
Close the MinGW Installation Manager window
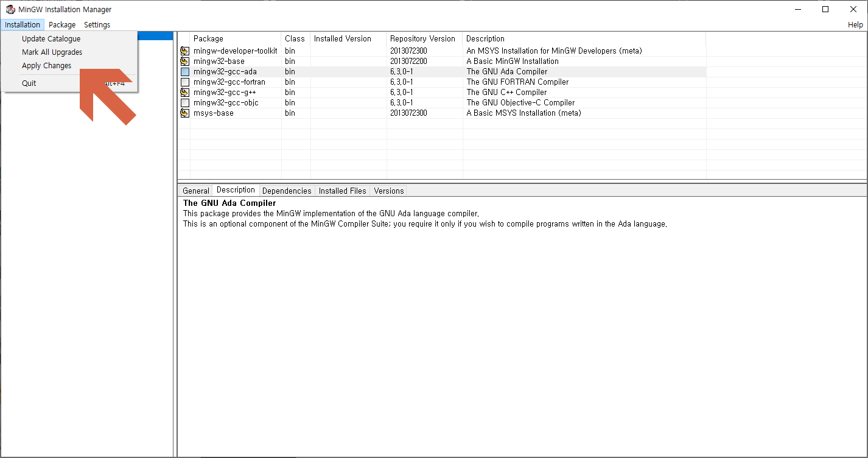(x=853, y=9)
